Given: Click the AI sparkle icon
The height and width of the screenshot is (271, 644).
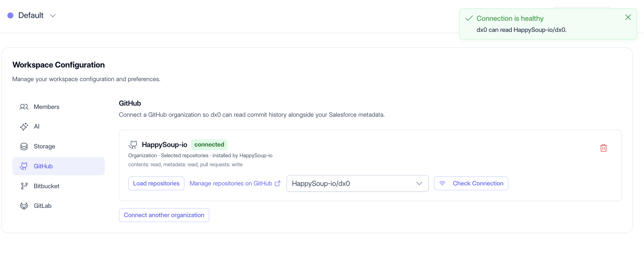Looking at the screenshot, I should coord(24,126).
